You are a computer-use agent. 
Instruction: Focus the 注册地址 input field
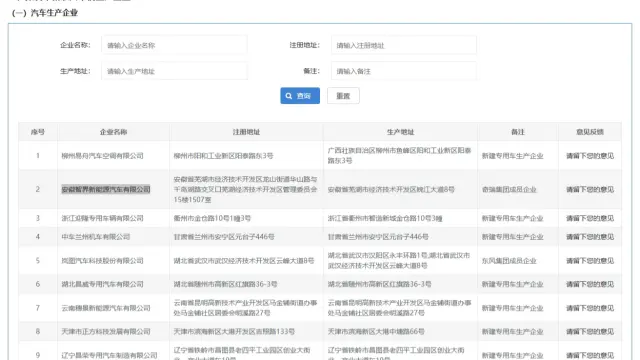[404, 45]
